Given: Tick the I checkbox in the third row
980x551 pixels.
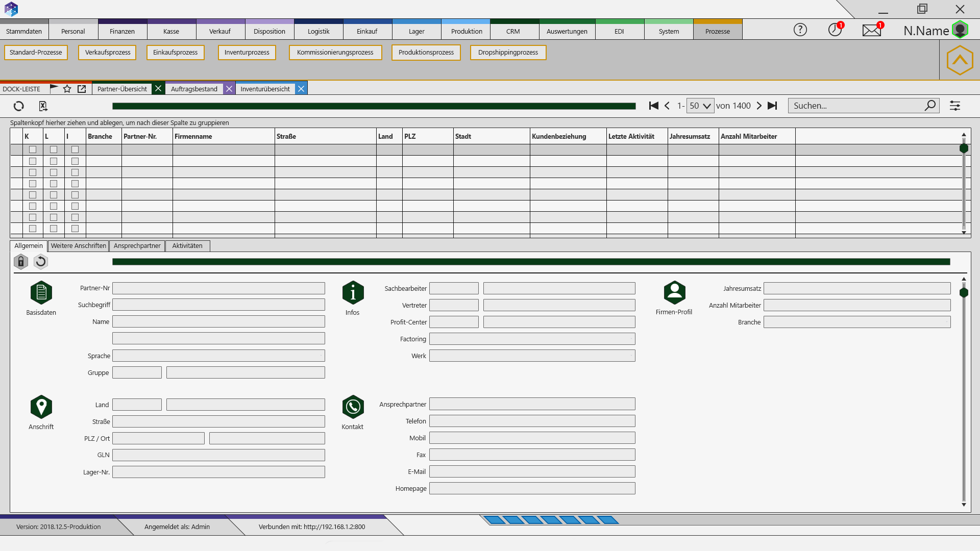Looking at the screenshot, I should click(75, 172).
